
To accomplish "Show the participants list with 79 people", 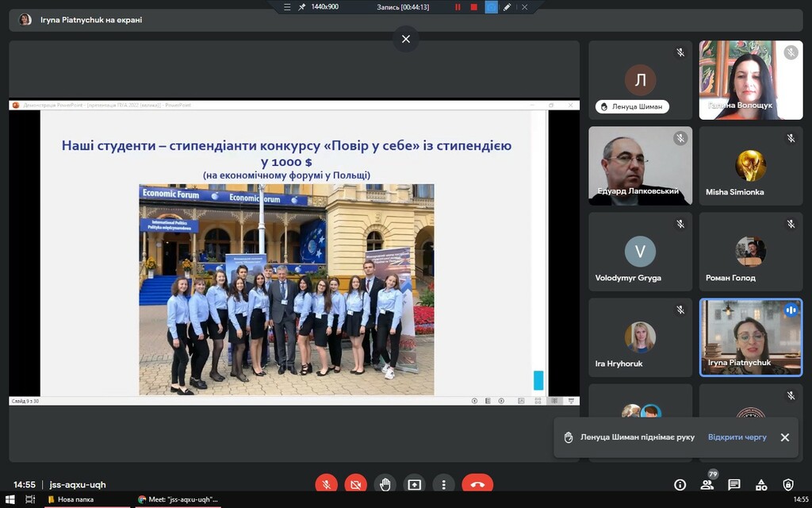I will click(707, 484).
